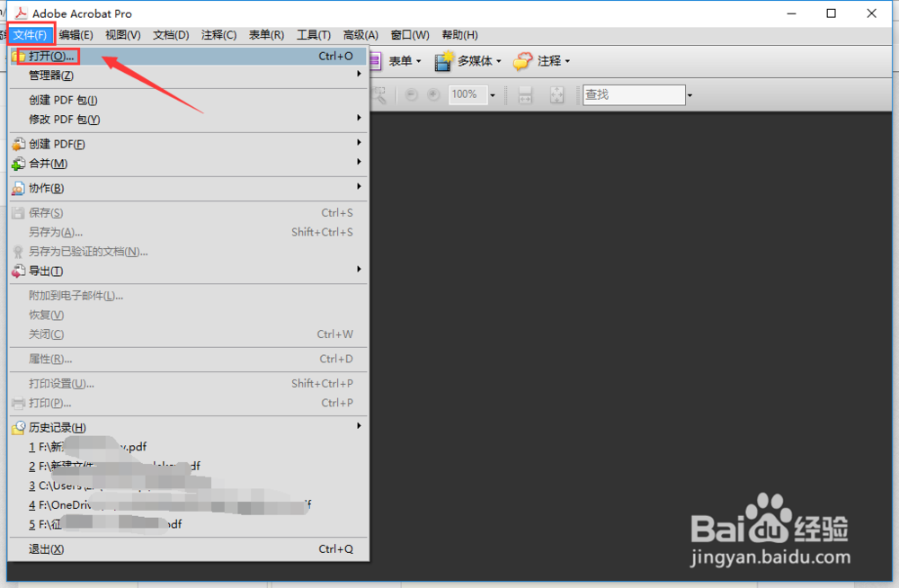The height and width of the screenshot is (588, 899).
Task: Open the 注释 toolbar dropdown
Action: point(567,61)
